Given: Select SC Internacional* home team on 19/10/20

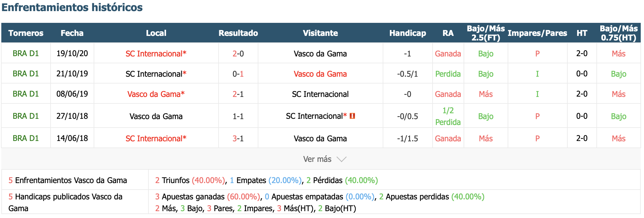Looking at the screenshot, I should pyautogui.click(x=156, y=54).
